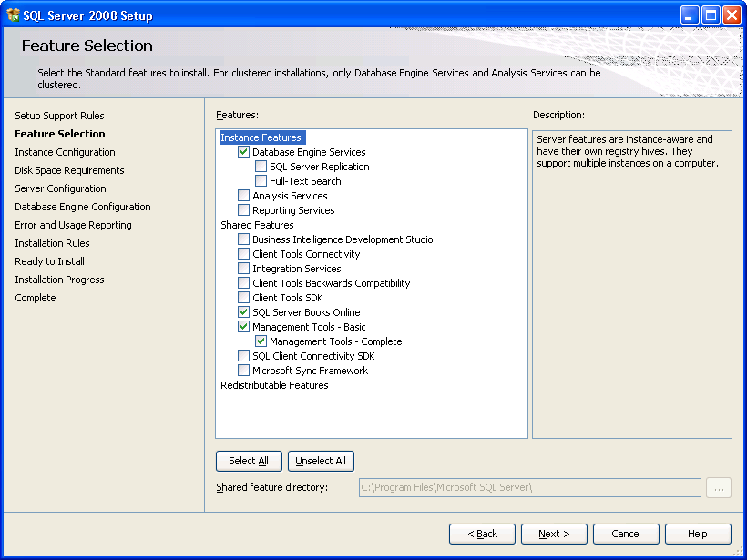Image resolution: width=747 pixels, height=560 pixels.
Task: Uncheck Management Tools - Complete
Action: pos(261,341)
